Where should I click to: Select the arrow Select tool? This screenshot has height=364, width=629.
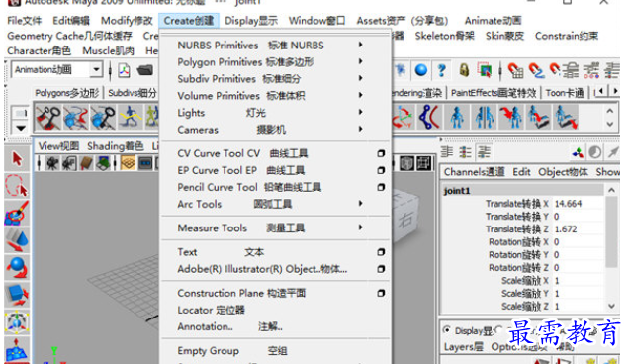[17, 159]
